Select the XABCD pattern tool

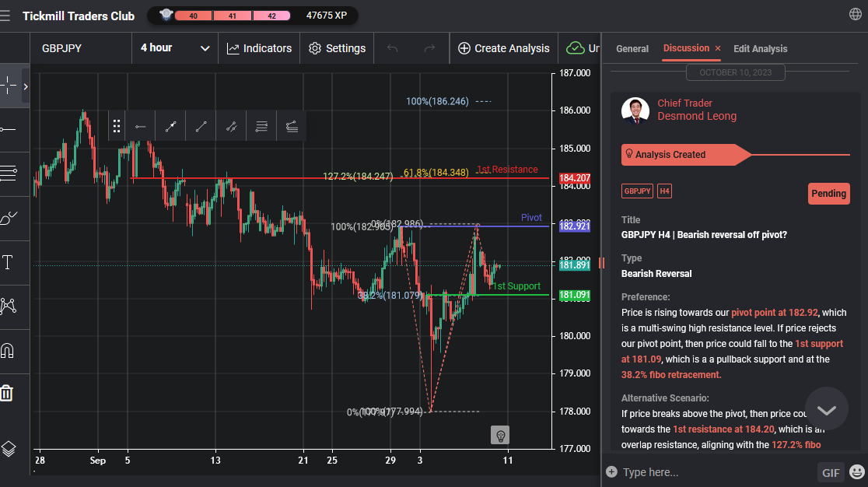tap(9, 306)
